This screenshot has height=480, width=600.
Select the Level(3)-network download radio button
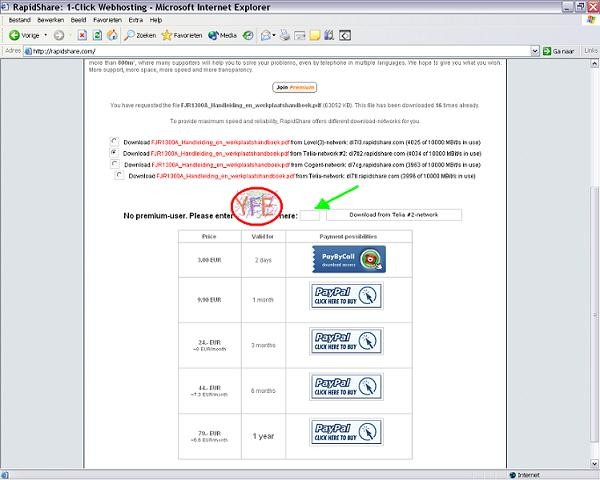[x=114, y=141]
